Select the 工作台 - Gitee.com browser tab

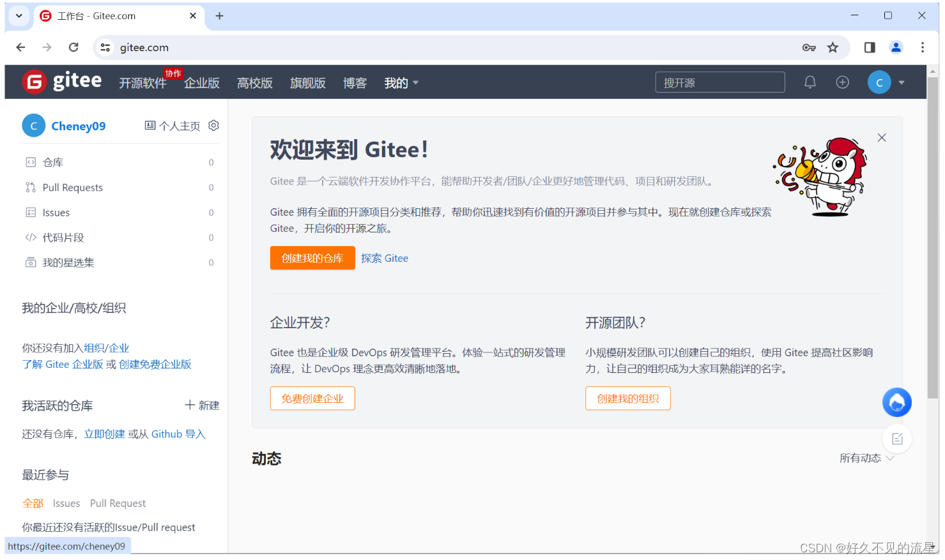click(x=119, y=16)
